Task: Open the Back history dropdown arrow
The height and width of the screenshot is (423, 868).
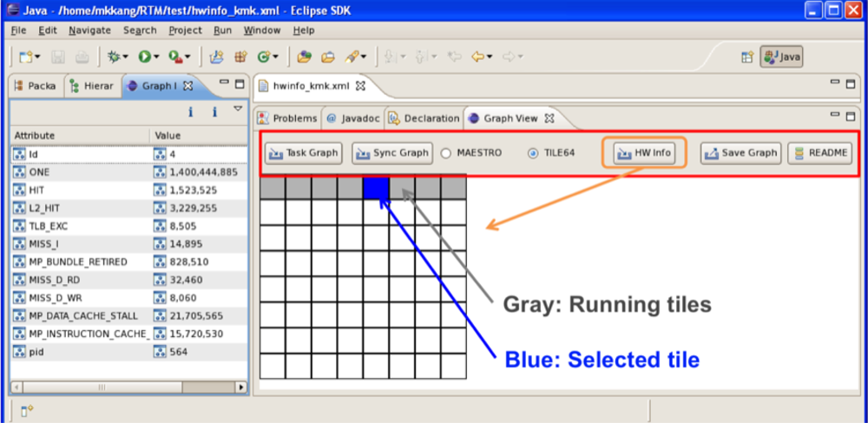Action: click(x=490, y=57)
